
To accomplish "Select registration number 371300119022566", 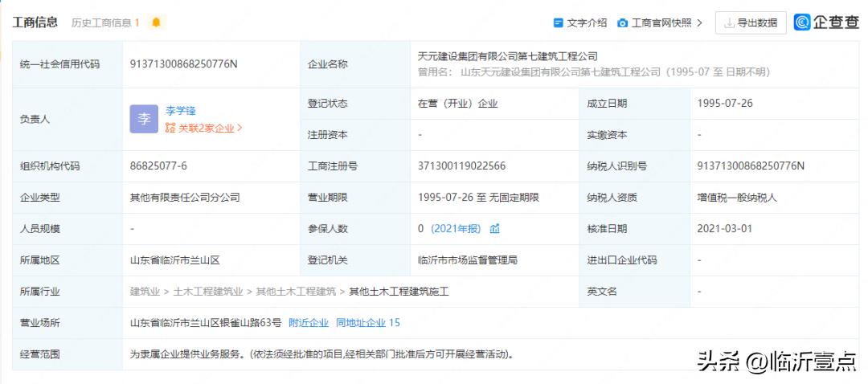I will pos(461,166).
